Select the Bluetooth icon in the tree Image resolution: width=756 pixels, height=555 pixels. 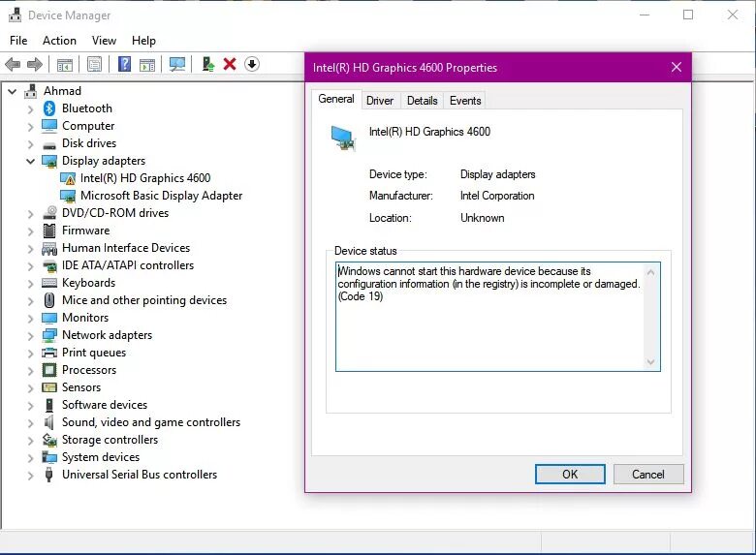pos(49,108)
